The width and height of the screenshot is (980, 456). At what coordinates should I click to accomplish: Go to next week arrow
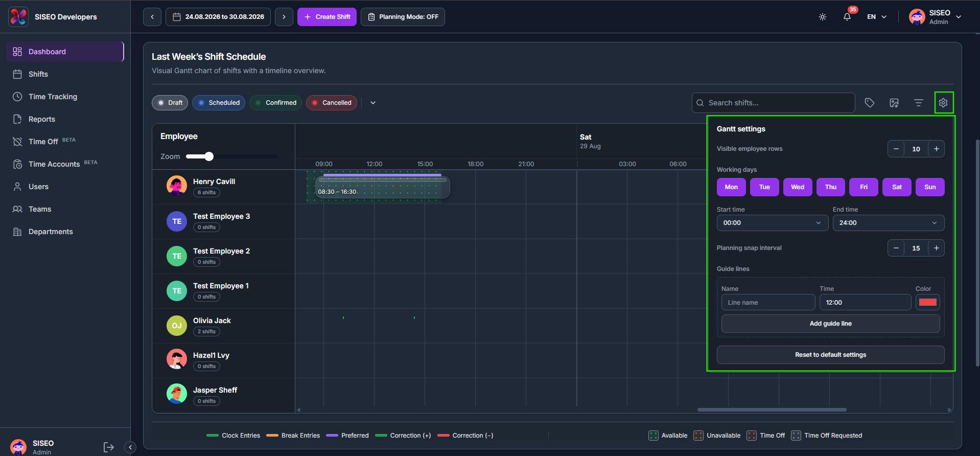[284, 17]
